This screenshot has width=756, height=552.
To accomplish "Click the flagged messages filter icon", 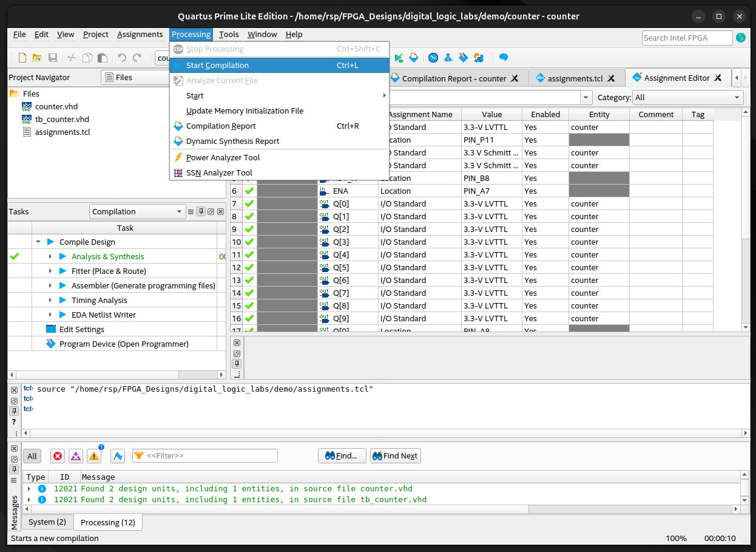I will [x=118, y=456].
